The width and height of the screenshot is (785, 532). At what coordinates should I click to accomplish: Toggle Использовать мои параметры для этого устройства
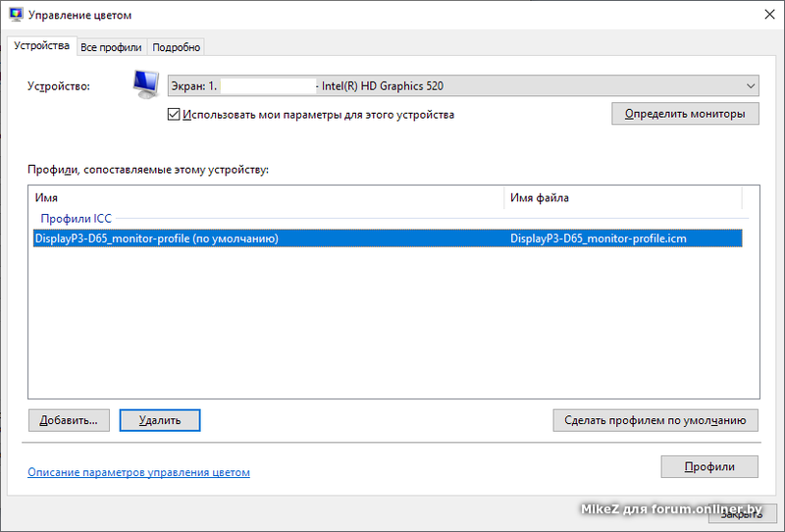coord(174,114)
